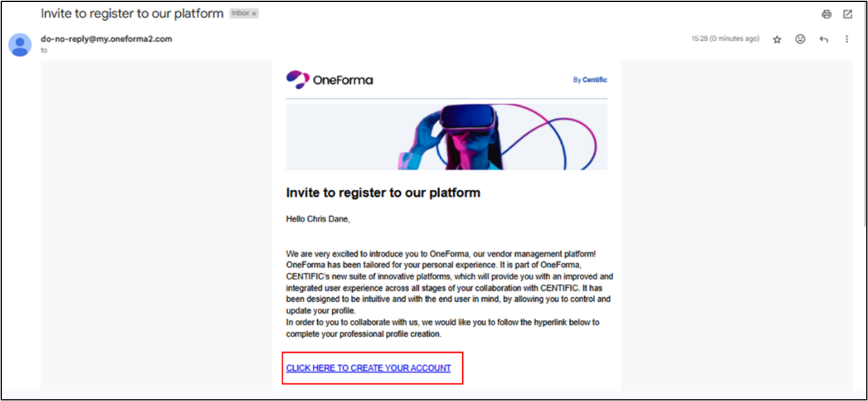The width and height of the screenshot is (868, 401).
Task: Open email in a new window
Action: 847,14
